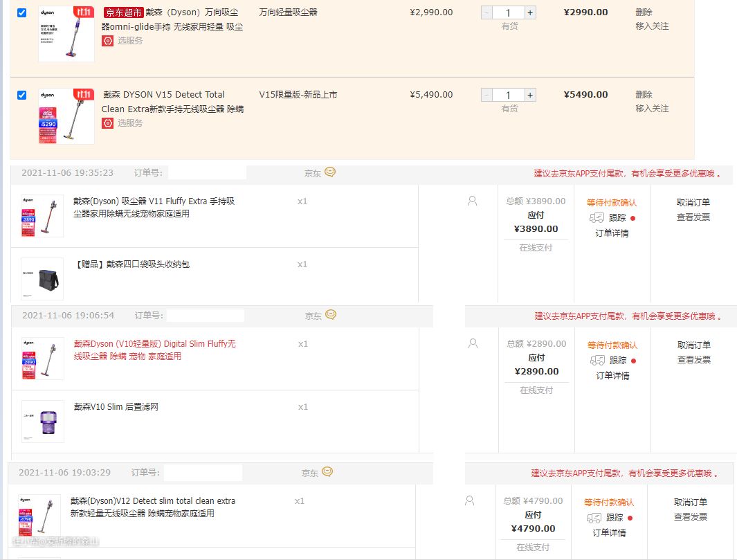Click buyer profile icon in V12 Detect order

click(x=470, y=500)
